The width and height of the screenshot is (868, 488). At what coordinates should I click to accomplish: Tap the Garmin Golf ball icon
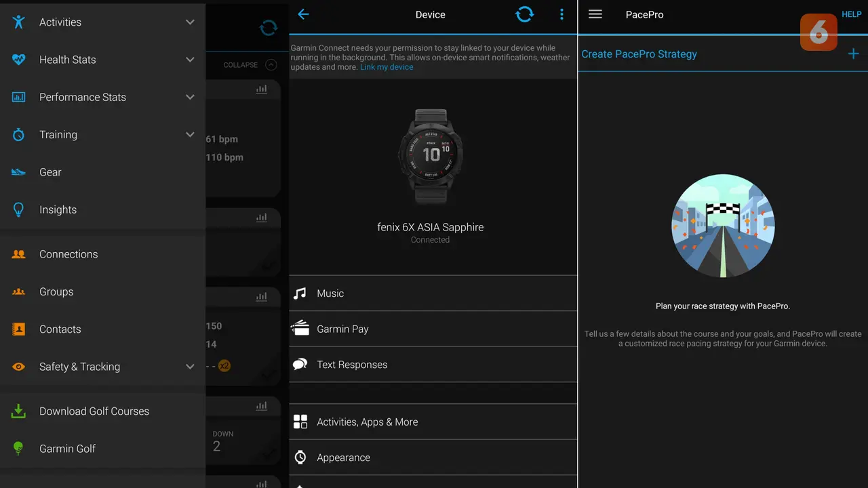(18, 448)
